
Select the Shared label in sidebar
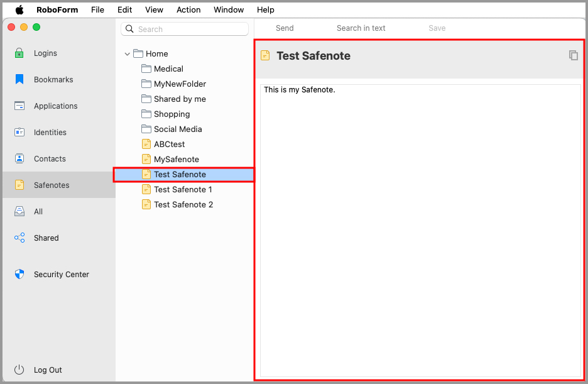click(46, 238)
